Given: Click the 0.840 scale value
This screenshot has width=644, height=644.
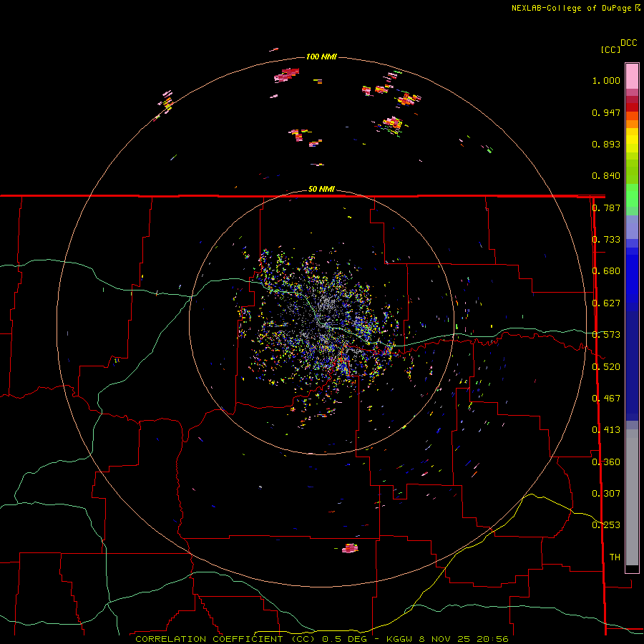Looking at the screenshot, I should point(606,176).
